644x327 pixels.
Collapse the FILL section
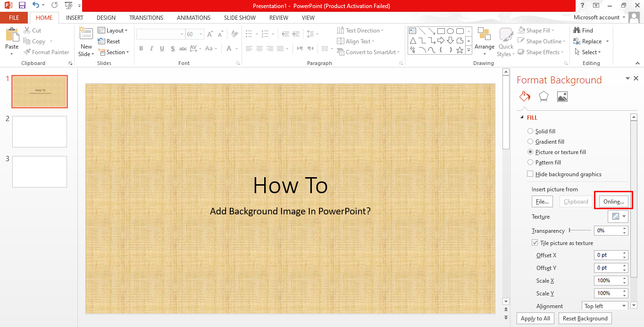point(522,118)
